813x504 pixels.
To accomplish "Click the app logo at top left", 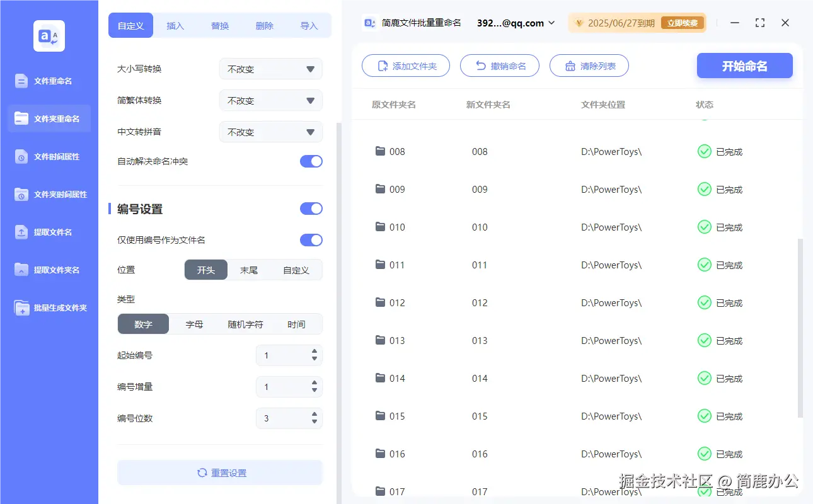I will (49, 36).
